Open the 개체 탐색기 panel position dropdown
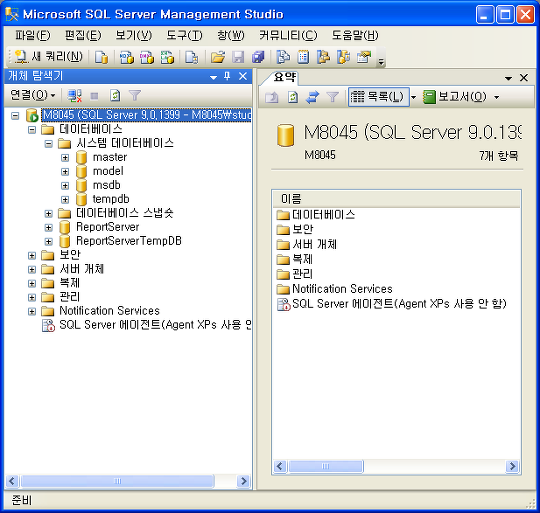The width and height of the screenshot is (540, 513). tap(214, 77)
